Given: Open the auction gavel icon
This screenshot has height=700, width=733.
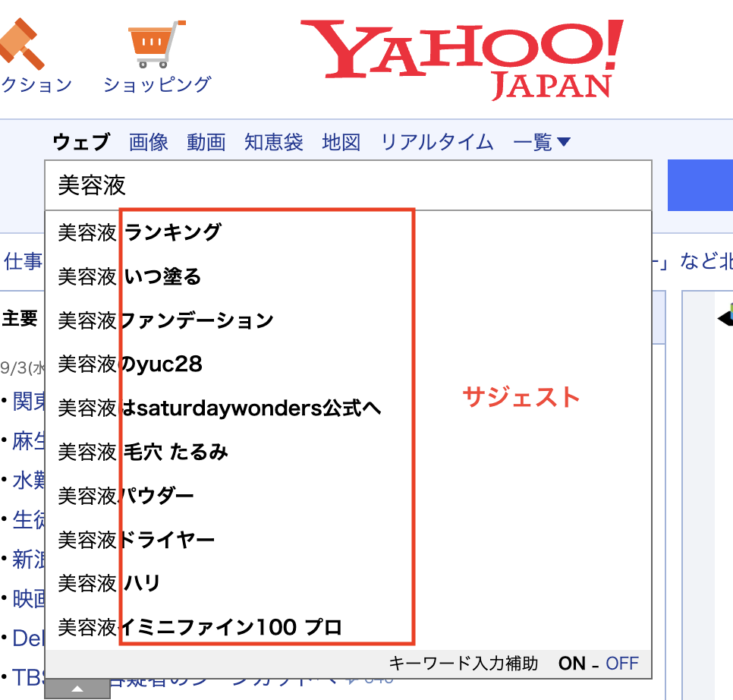Looking at the screenshot, I should click(x=21, y=43).
